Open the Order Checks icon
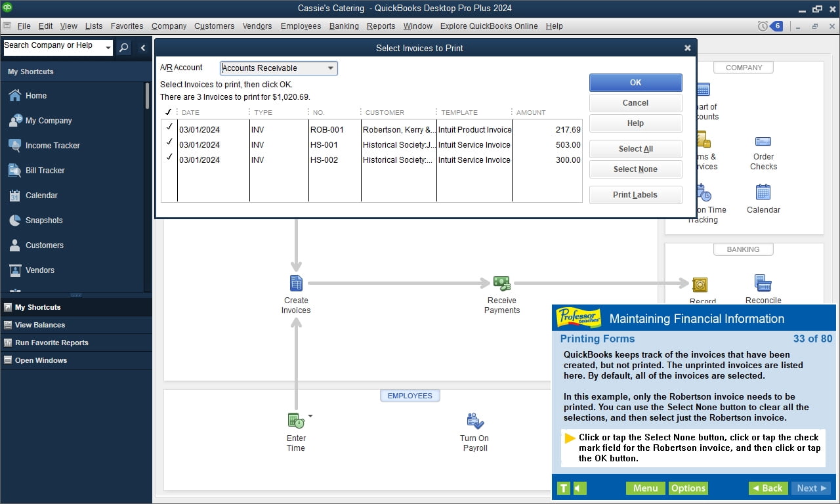Image resolution: width=840 pixels, height=504 pixels. coord(763,141)
